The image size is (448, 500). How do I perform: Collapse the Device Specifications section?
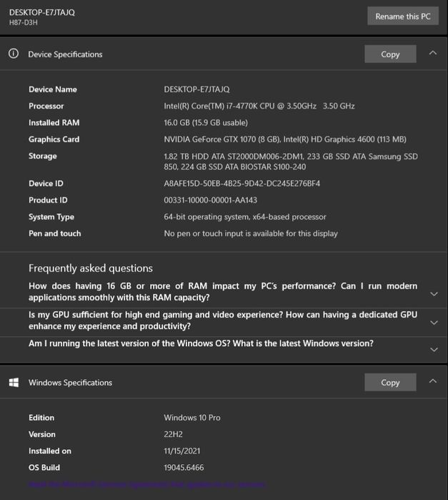pyautogui.click(x=433, y=53)
